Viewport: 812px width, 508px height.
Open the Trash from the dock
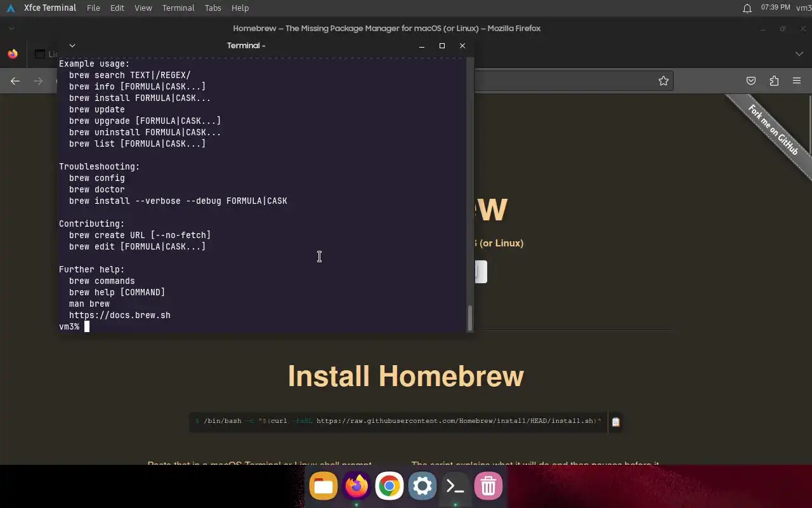[488, 486]
